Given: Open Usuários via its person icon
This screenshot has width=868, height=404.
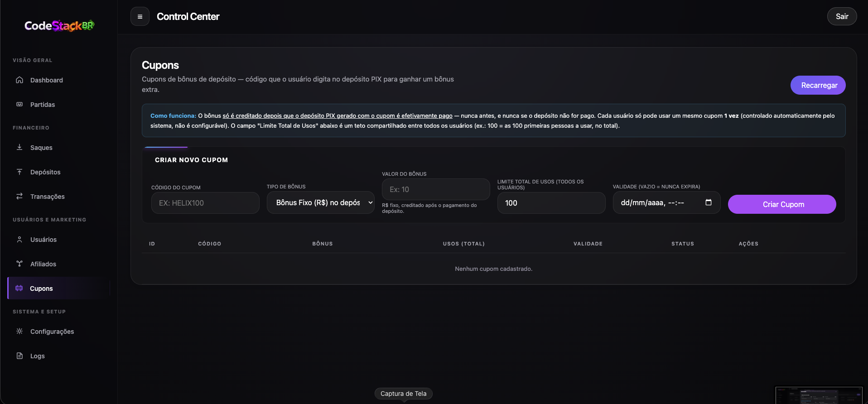Looking at the screenshot, I should [x=19, y=239].
